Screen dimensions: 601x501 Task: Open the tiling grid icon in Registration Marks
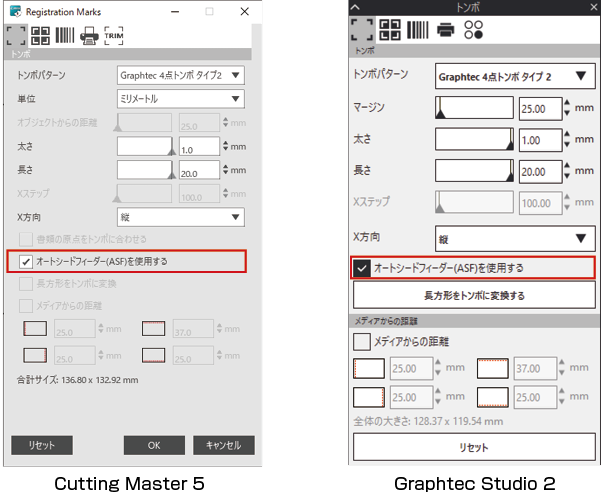(41, 36)
